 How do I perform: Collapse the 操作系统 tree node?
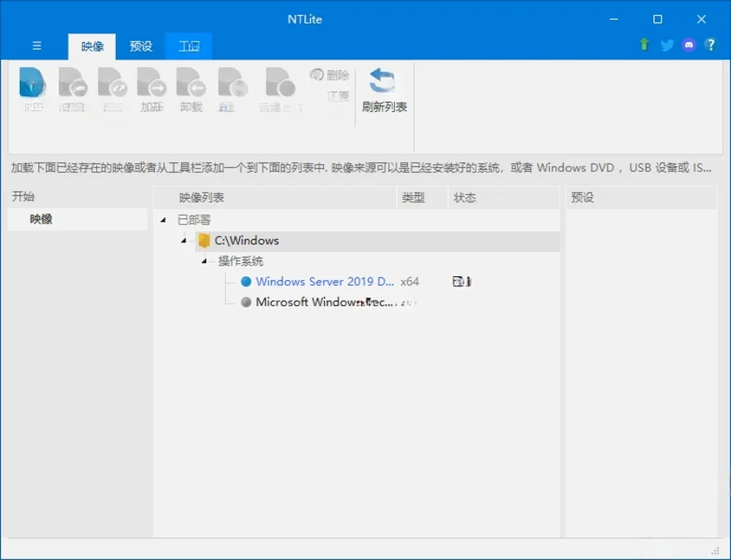click(204, 261)
